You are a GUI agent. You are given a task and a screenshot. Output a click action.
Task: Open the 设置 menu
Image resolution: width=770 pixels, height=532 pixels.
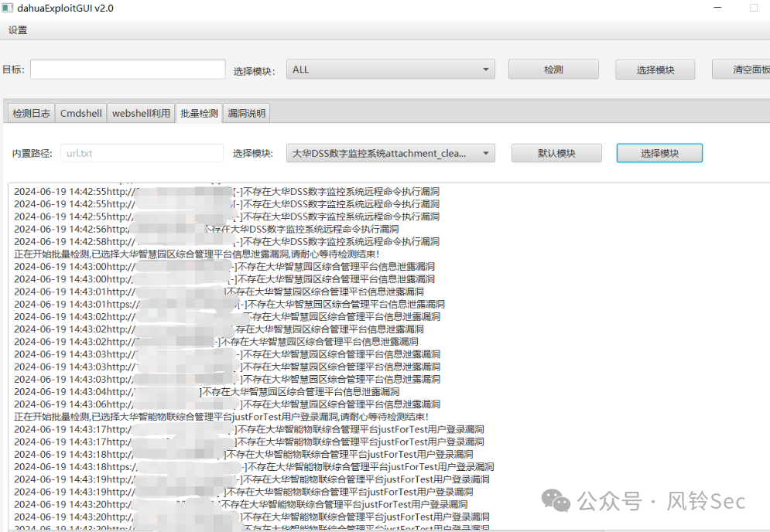tap(18, 30)
